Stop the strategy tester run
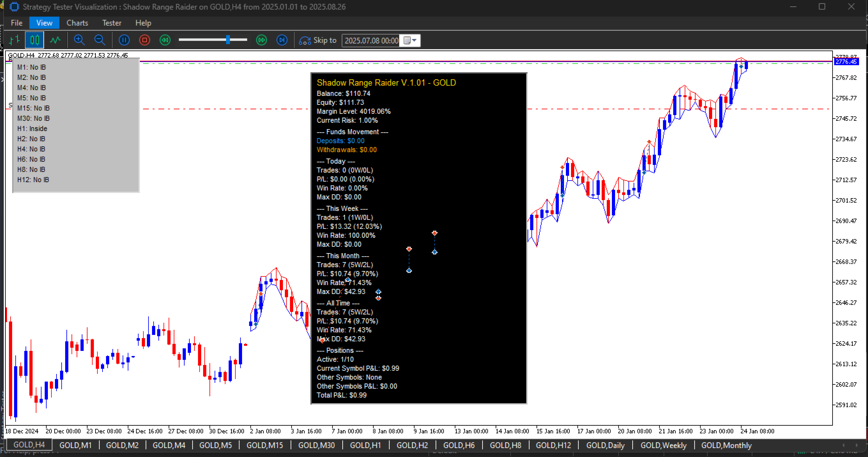Screen dimensions: 868x457 coord(145,40)
